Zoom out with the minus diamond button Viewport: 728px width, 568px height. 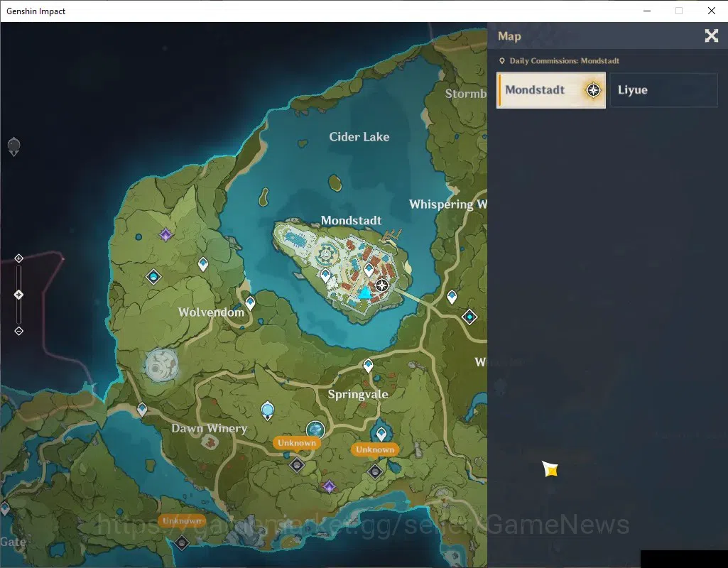click(x=18, y=331)
